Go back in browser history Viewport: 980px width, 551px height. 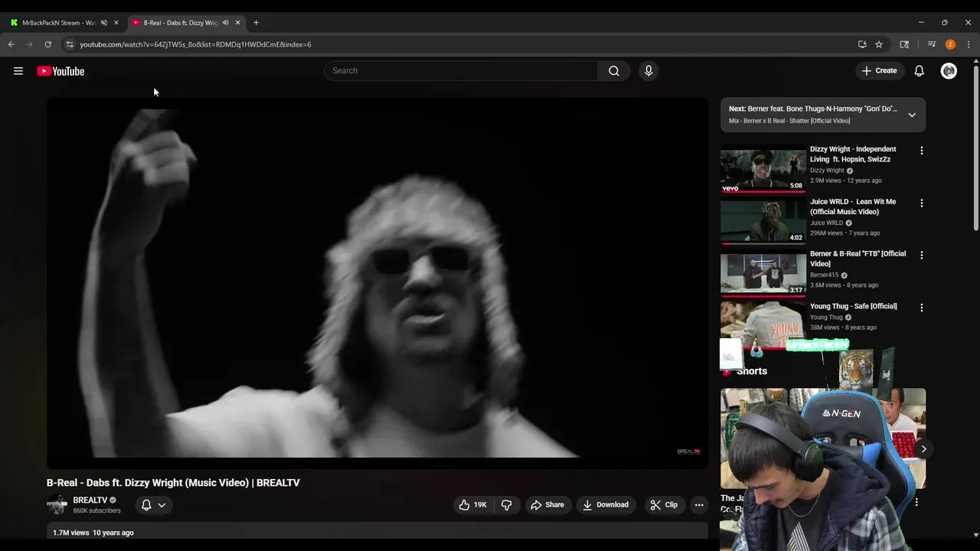click(11, 44)
